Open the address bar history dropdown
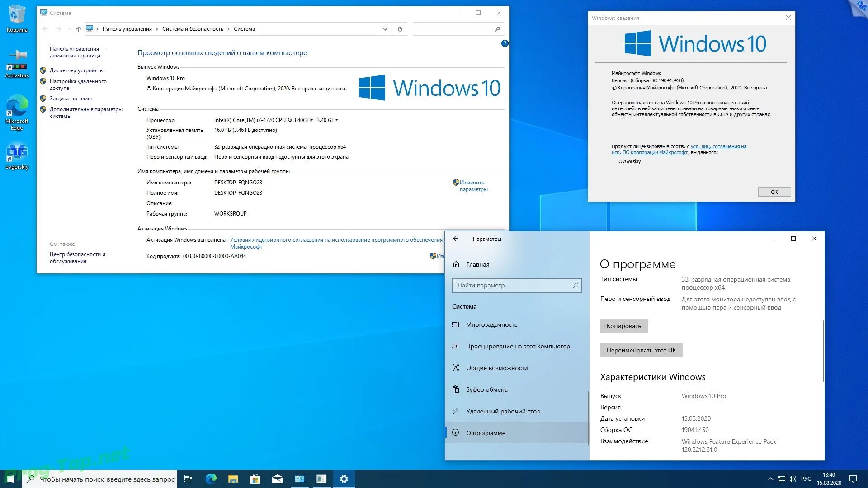The height and width of the screenshot is (488, 868). click(385, 29)
